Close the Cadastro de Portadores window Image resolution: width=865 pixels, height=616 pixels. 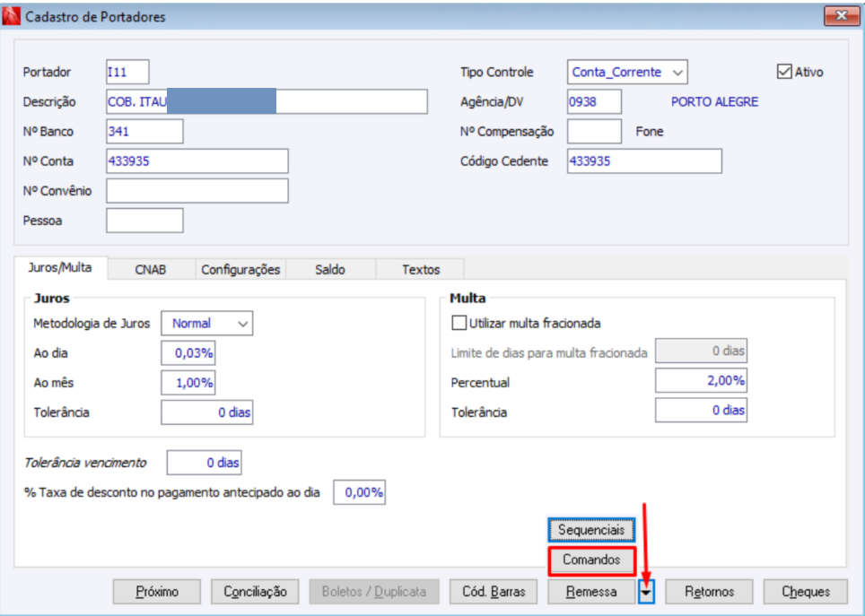[x=842, y=16]
